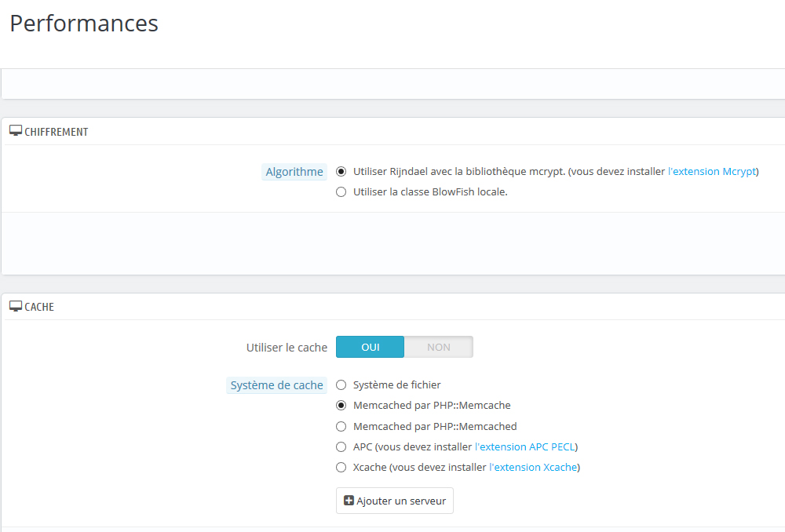Click the CHIFFREMENT panel heading

[x=57, y=132]
